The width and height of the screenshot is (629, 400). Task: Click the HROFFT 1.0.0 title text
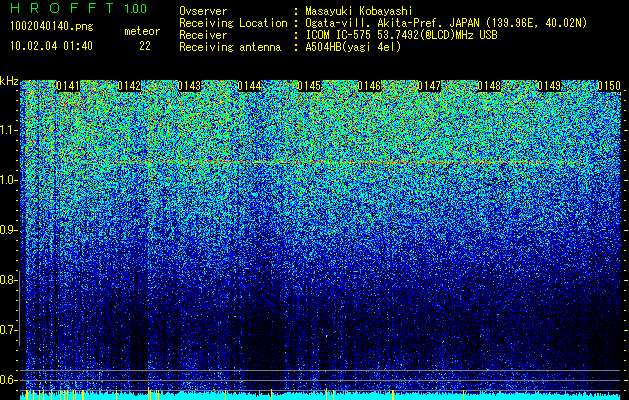tap(79, 8)
